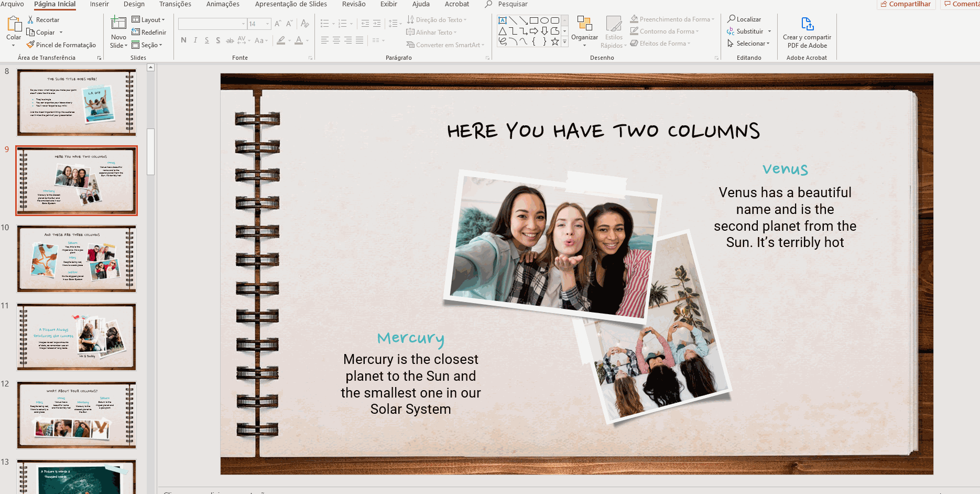The width and height of the screenshot is (980, 494).
Task: Switch to the Design tab
Action: tap(134, 4)
